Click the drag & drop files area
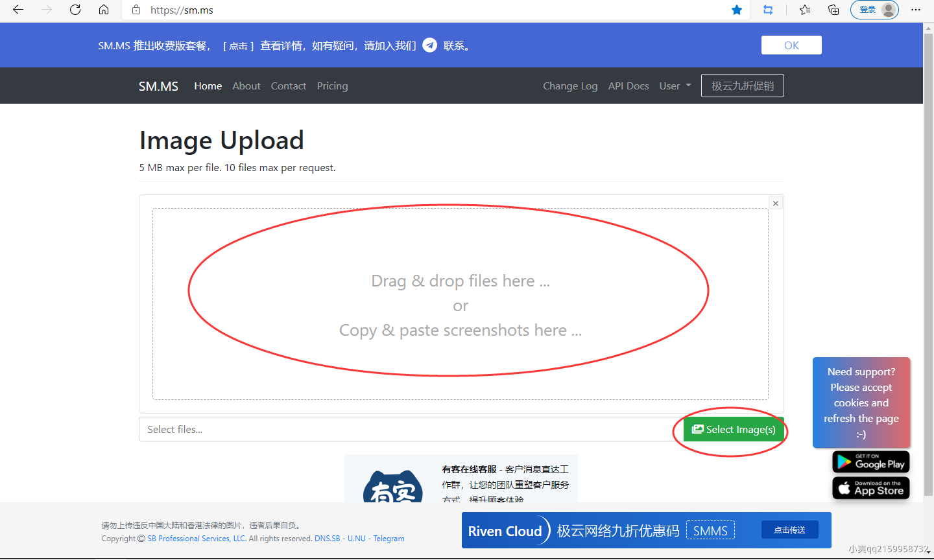Image resolution: width=934 pixels, height=560 pixels. click(461, 304)
